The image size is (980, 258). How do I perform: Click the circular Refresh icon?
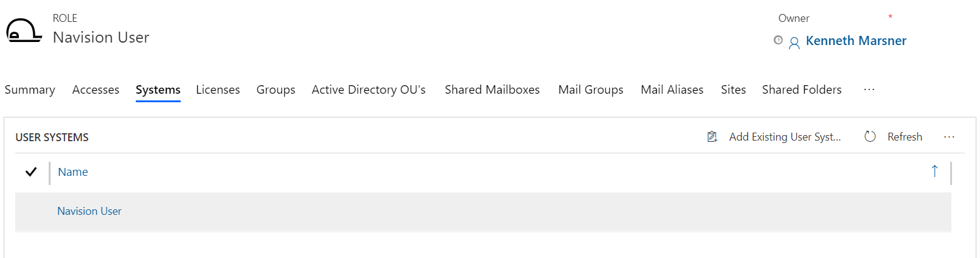pyautogui.click(x=870, y=137)
